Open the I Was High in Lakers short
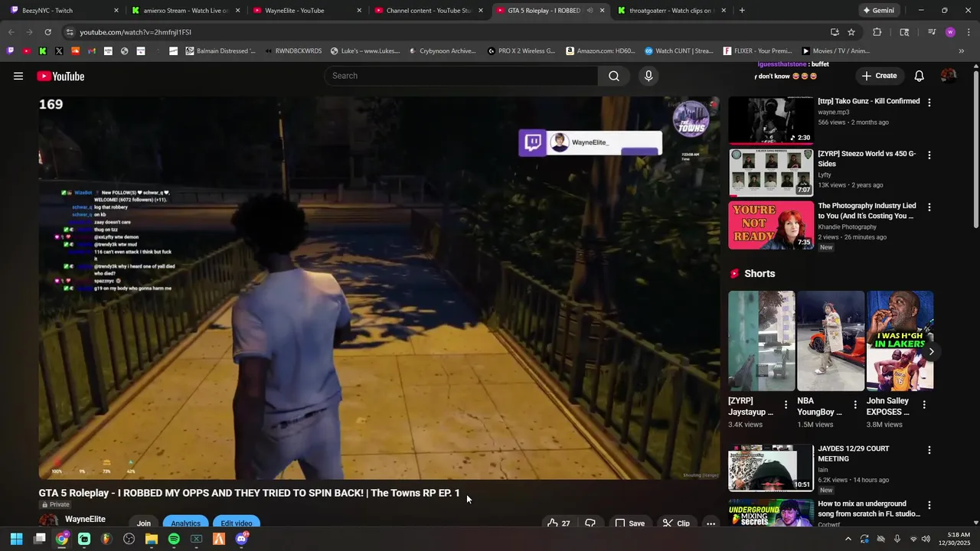The width and height of the screenshot is (980, 551). [x=900, y=341]
